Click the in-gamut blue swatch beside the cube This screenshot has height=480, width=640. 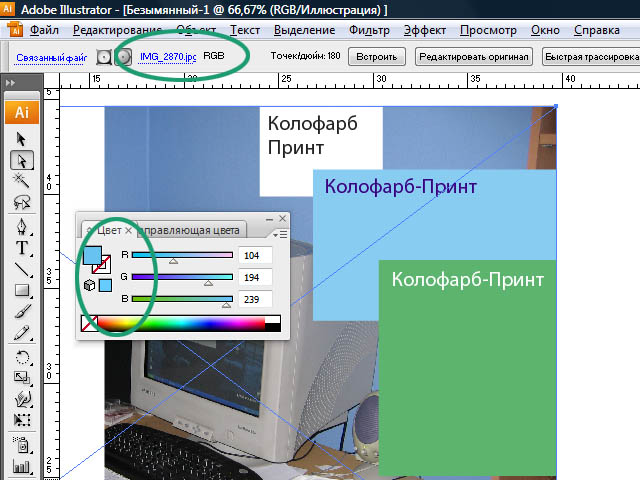click(106, 285)
